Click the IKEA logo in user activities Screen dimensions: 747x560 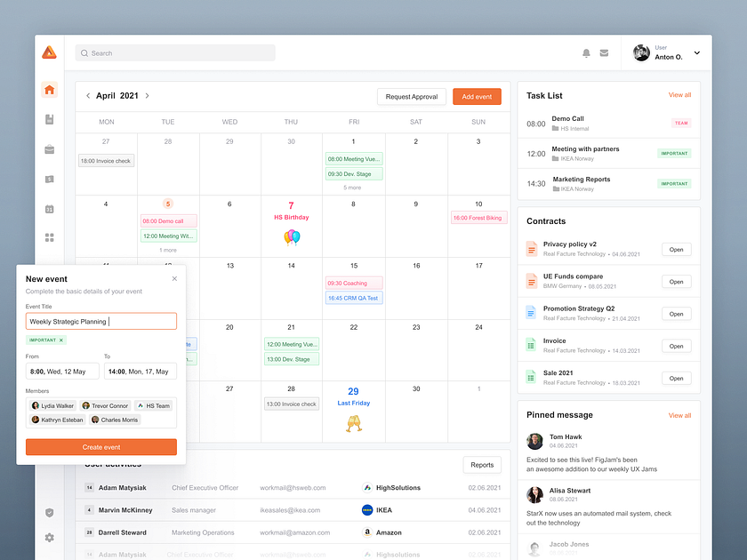coord(366,510)
